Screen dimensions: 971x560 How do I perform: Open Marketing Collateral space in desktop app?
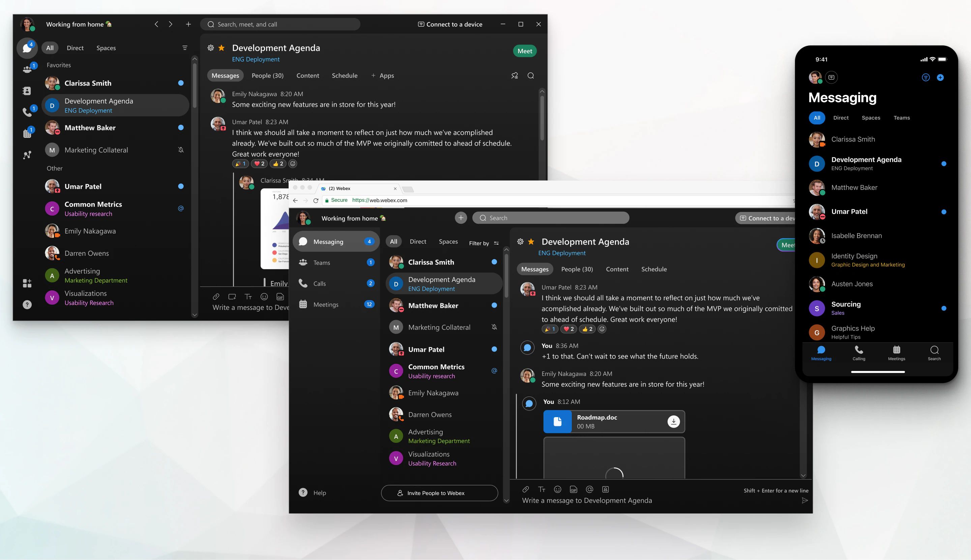coord(115,150)
